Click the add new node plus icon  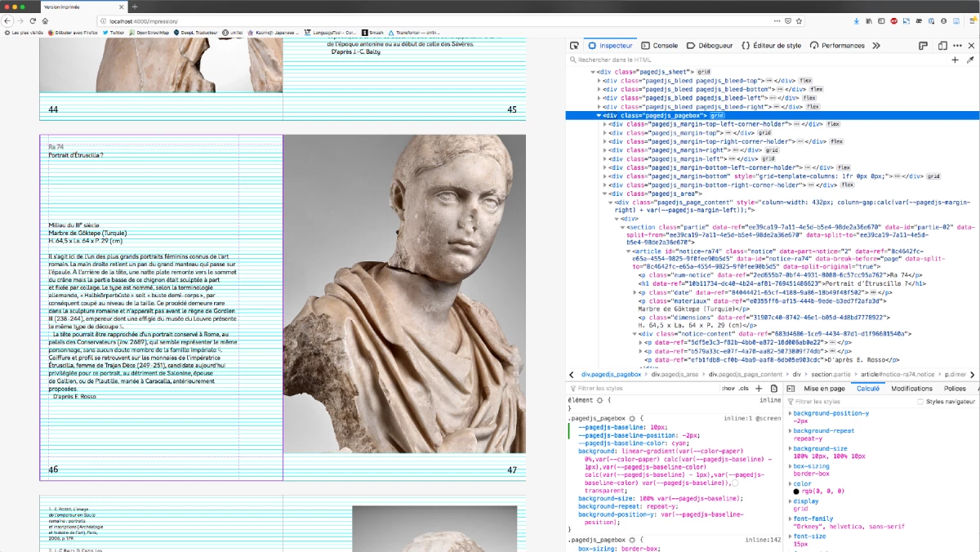pyautogui.click(x=955, y=60)
